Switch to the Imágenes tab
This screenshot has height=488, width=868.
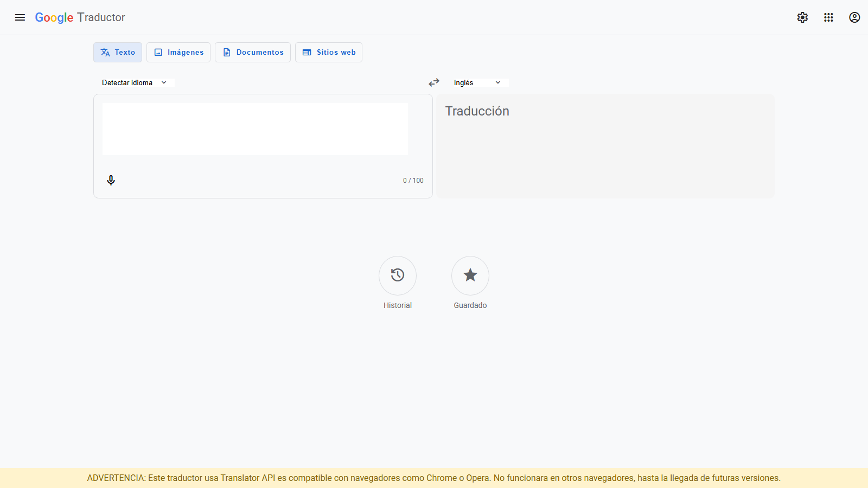pyautogui.click(x=178, y=52)
